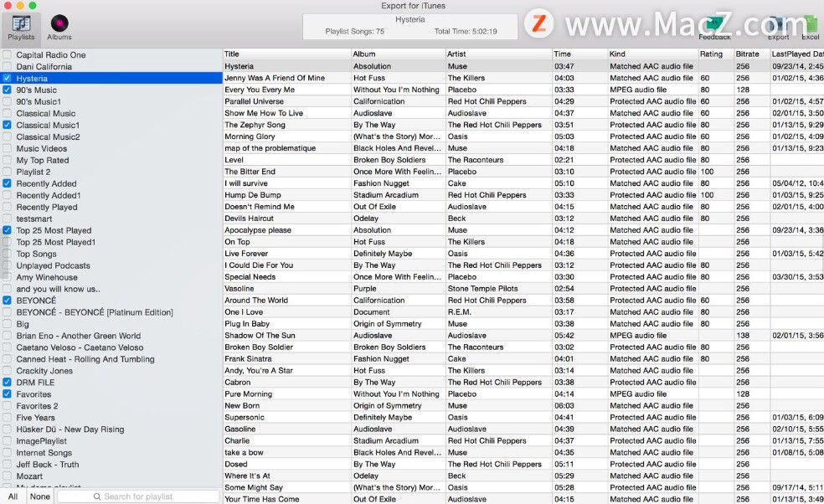Viewport: 824px width, 504px height.
Task: Select the Classical Music playlist
Action: [46, 114]
